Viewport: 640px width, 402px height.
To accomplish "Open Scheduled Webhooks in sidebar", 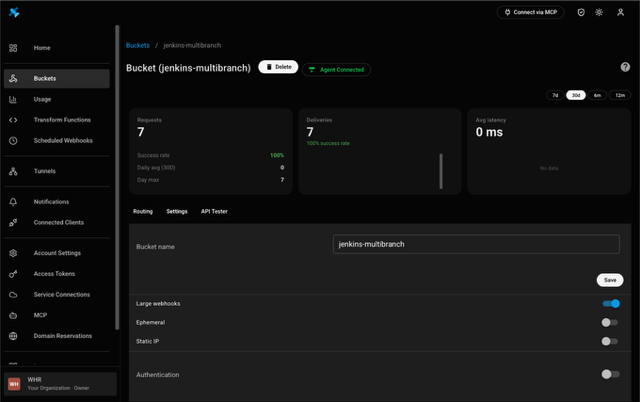I will coord(57,140).
